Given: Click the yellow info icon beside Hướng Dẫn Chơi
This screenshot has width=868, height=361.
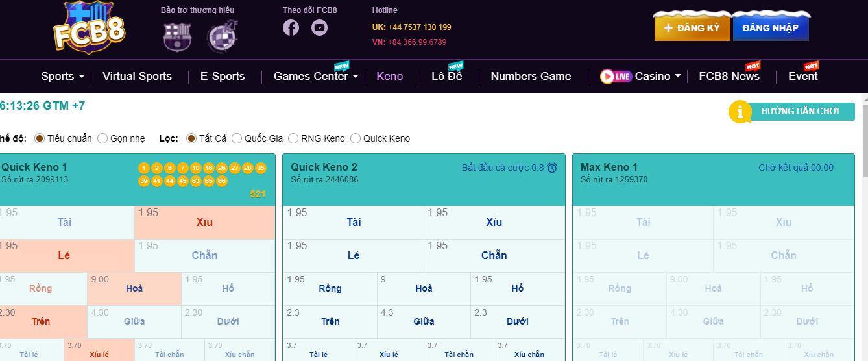Looking at the screenshot, I should [x=740, y=112].
